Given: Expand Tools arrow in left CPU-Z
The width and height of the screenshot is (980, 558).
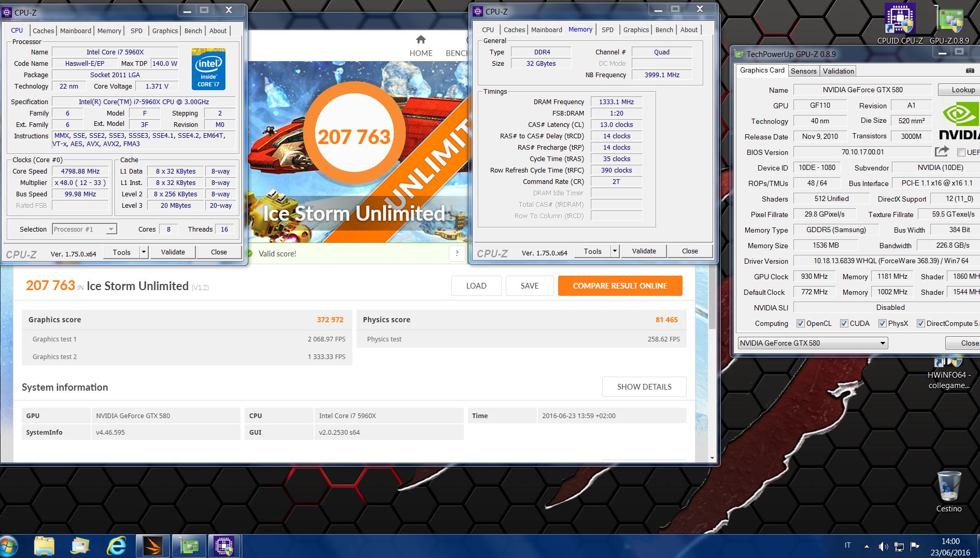Looking at the screenshot, I should coord(144,252).
